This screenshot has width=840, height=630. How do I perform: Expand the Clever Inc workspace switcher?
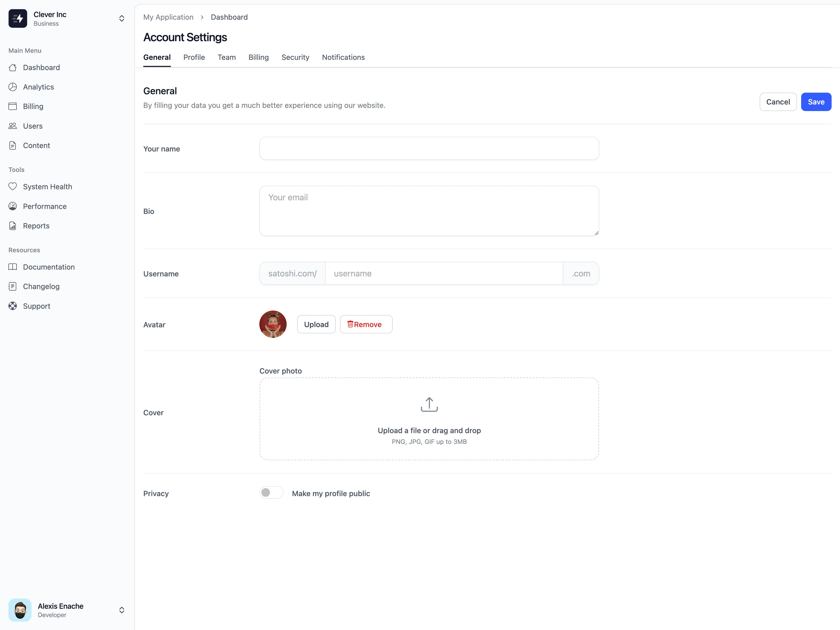tap(122, 19)
